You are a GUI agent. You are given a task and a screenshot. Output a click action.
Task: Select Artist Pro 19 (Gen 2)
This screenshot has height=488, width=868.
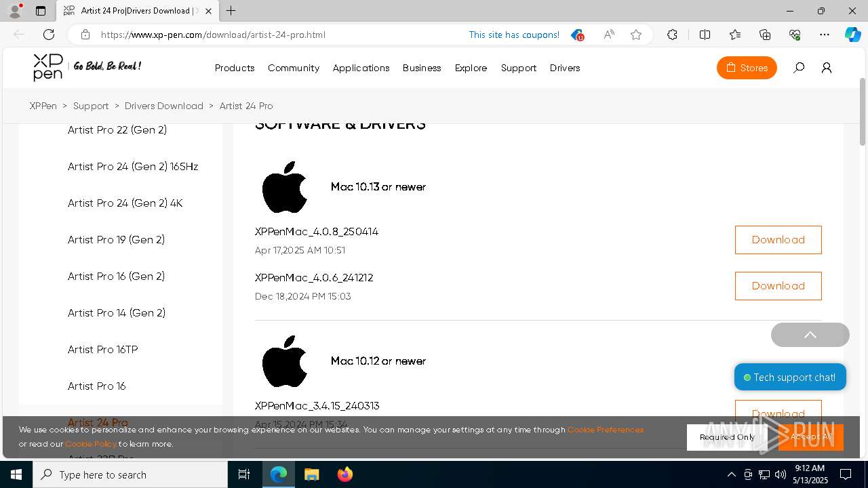tap(116, 239)
